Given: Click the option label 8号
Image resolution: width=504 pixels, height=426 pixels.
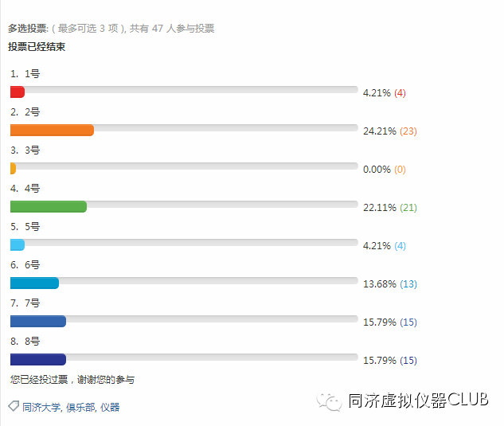Looking at the screenshot, I should [x=33, y=341].
